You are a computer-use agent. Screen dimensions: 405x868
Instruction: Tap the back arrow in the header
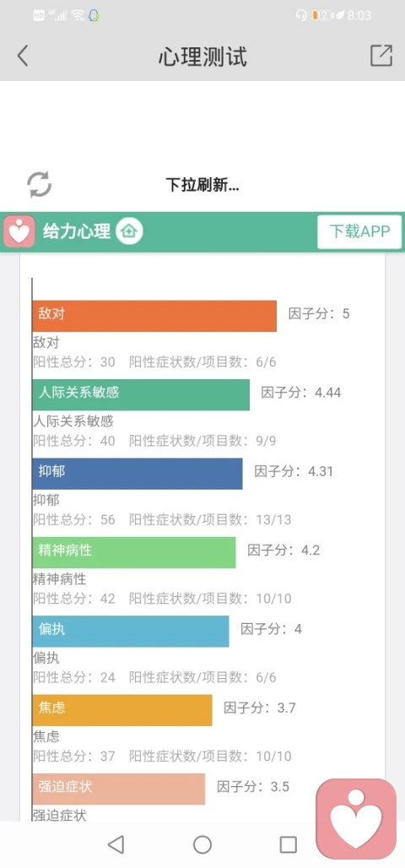pyautogui.click(x=22, y=56)
